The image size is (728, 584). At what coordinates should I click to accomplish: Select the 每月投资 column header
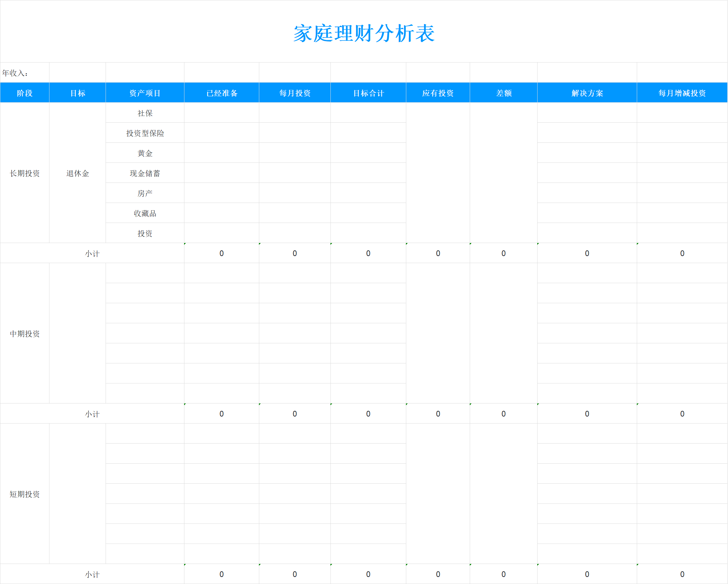(294, 93)
